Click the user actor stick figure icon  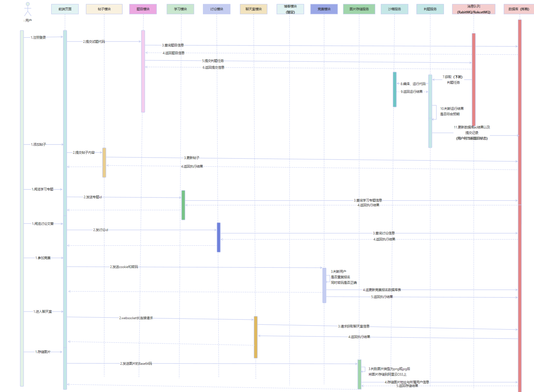[x=28, y=9]
